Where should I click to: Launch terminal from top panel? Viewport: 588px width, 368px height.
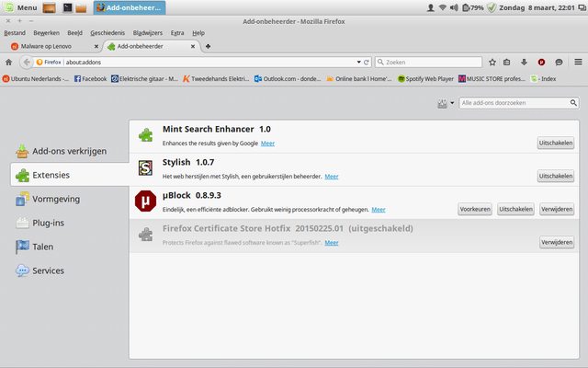67,7
